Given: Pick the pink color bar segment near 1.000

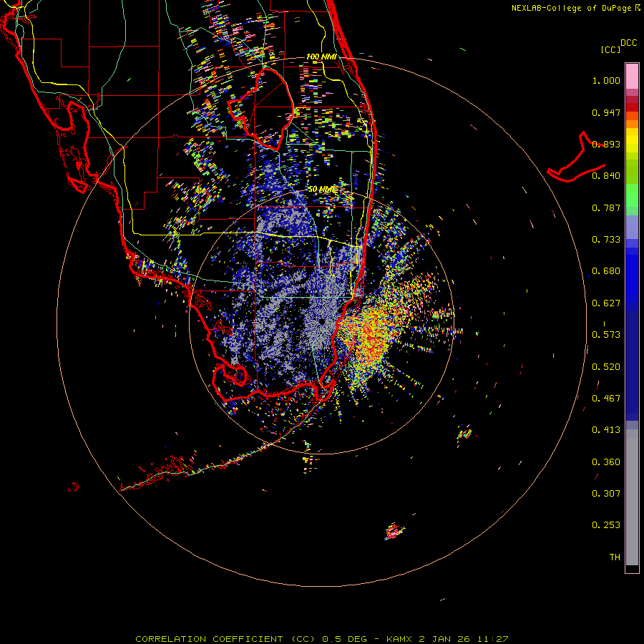Looking at the screenshot, I should tap(632, 77).
